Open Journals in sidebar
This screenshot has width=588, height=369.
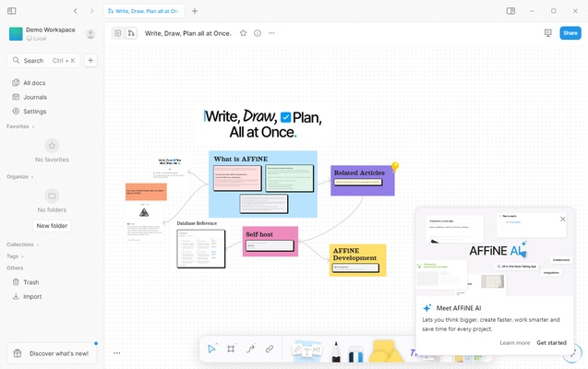coord(35,97)
